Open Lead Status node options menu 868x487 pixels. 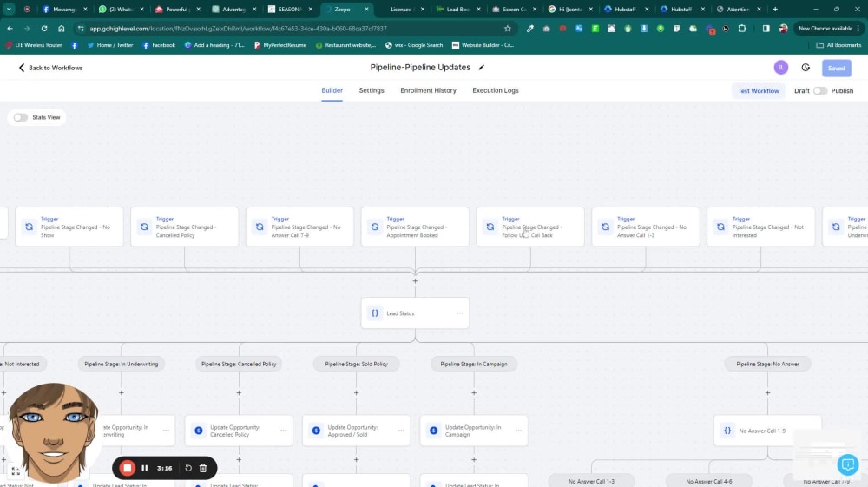coord(459,313)
